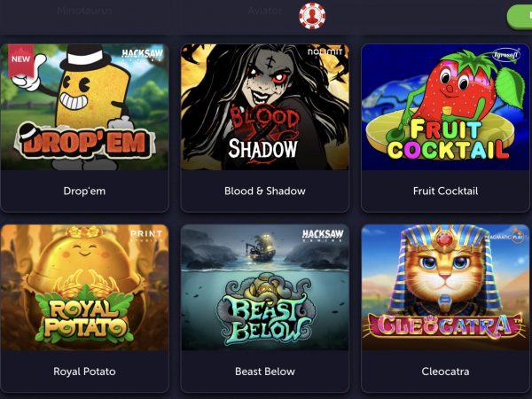Open the red poker chip profile icon

[x=312, y=16]
